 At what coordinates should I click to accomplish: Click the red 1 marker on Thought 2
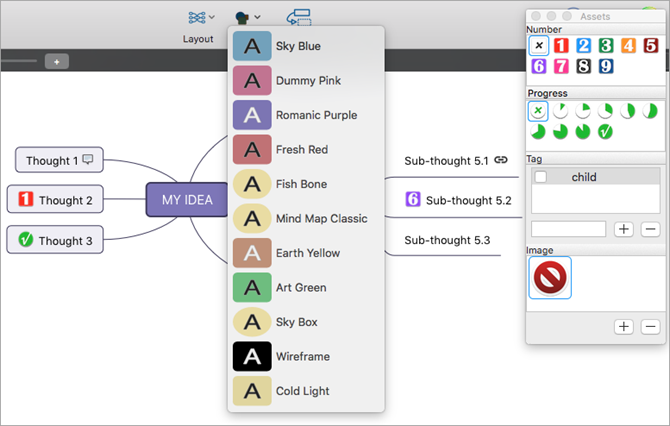(x=26, y=199)
